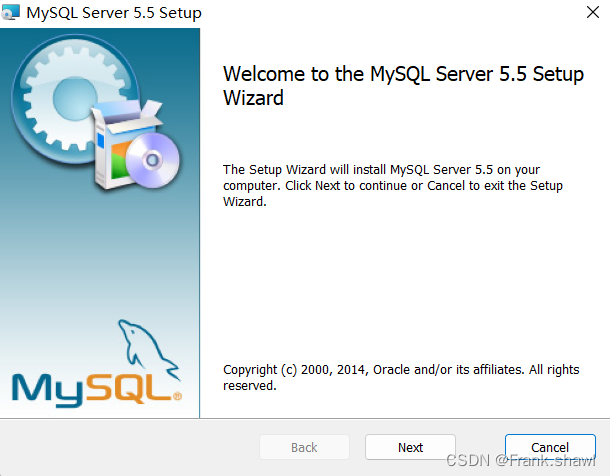
Task: Click the Oracle copyright notice text
Action: [x=401, y=377]
